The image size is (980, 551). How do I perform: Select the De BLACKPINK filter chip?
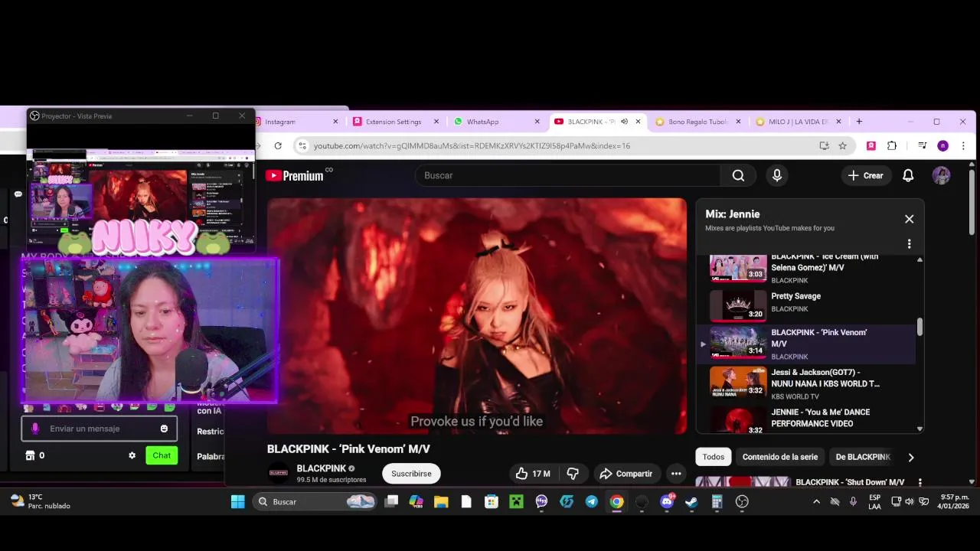(863, 457)
